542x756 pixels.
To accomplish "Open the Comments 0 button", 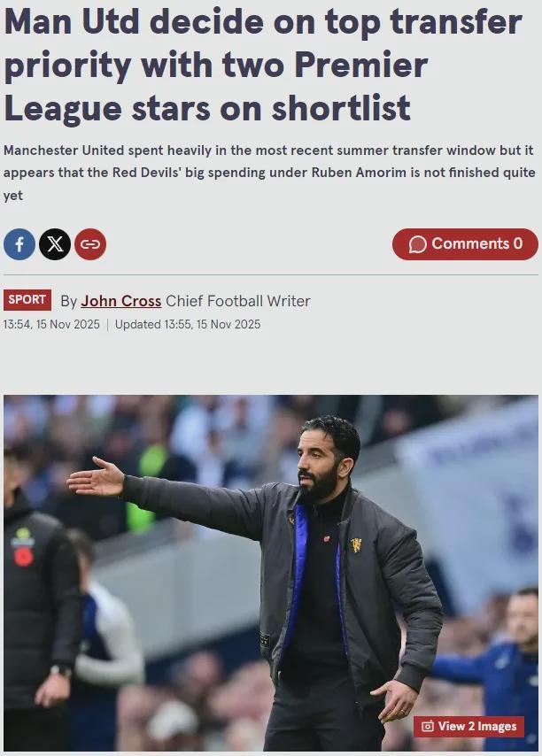I will pyautogui.click(x=465, y=244).
